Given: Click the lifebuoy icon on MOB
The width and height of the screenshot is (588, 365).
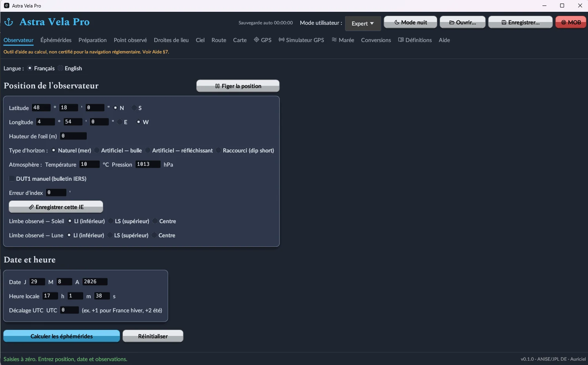Looking at the screenshot, I should (564, 22).
